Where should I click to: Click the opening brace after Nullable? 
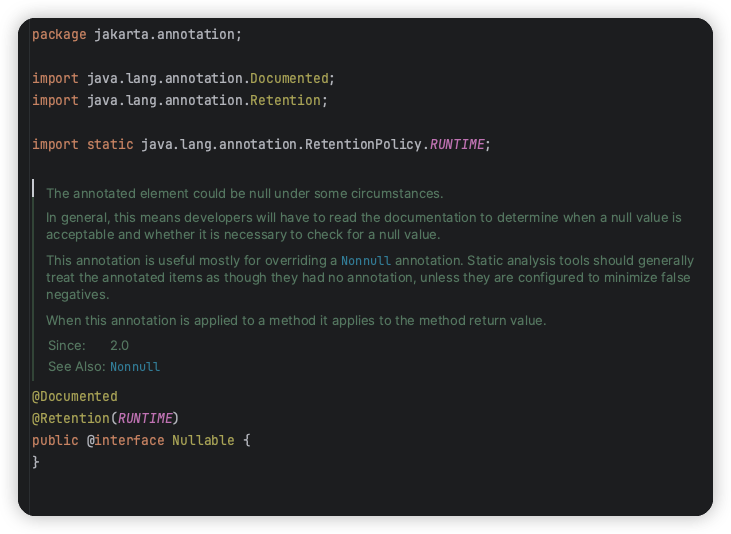coord(247,440)
